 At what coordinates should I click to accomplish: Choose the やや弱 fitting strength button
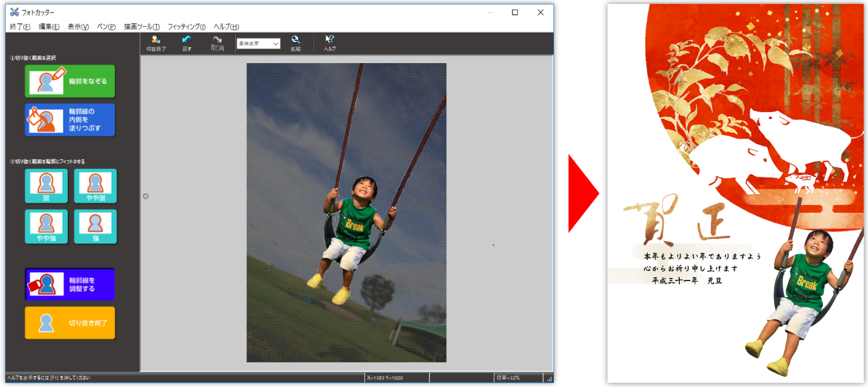pos(95,186)
